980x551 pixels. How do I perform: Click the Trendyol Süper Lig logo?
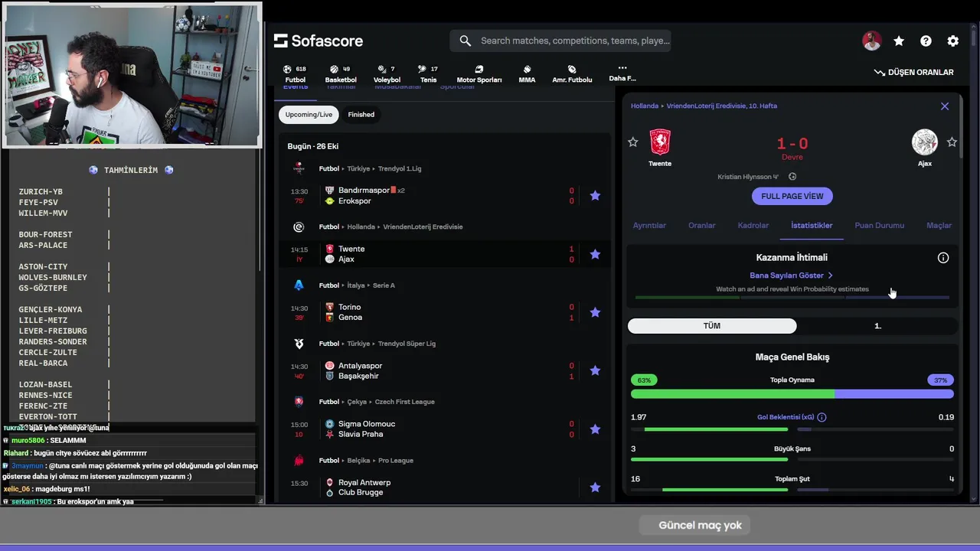[299, 344]
